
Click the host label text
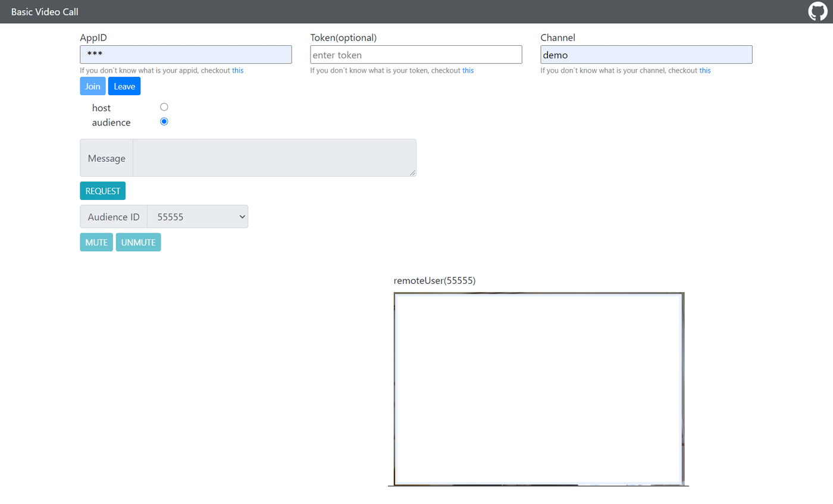click(101, 108)
